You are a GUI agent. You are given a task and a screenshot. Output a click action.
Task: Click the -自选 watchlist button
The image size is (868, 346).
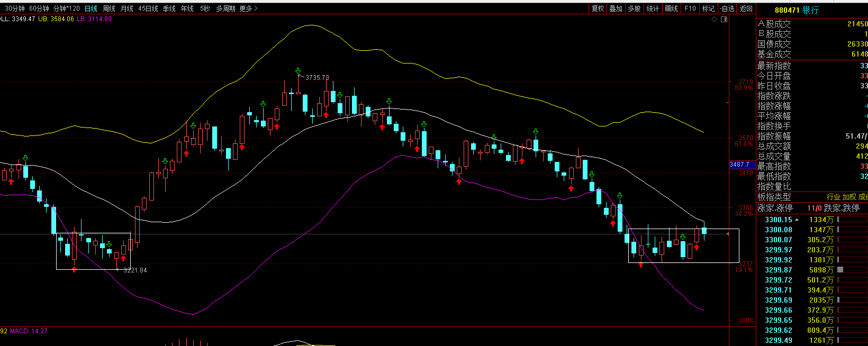(x=727, y=8)
